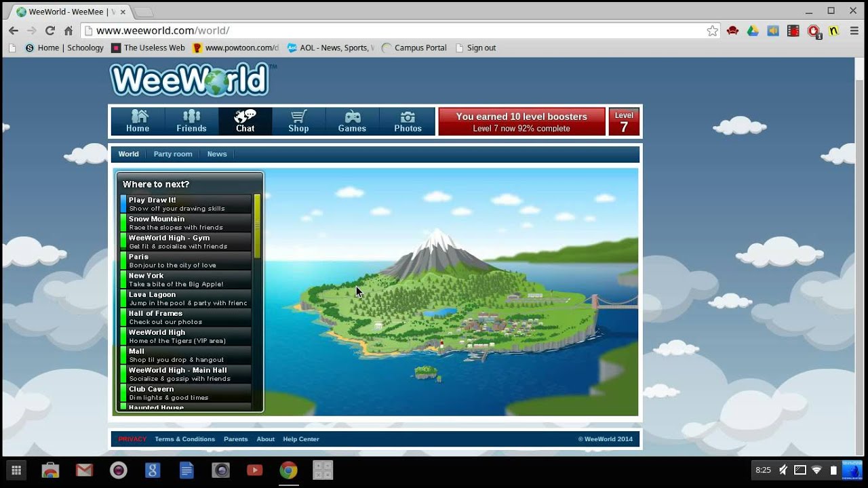Open the Campus Portal bookmark

[414, 48]
